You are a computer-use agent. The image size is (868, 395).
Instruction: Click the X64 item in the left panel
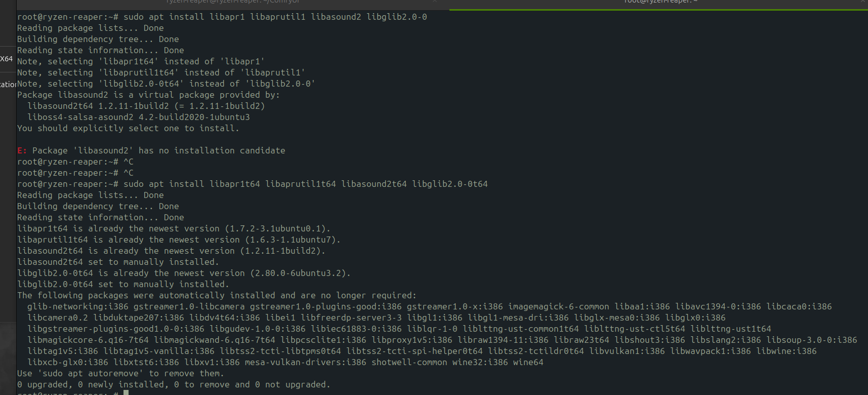(7, 59)
